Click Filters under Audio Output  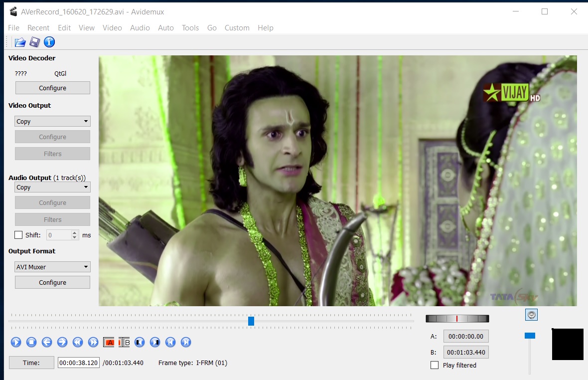point(52,219)
